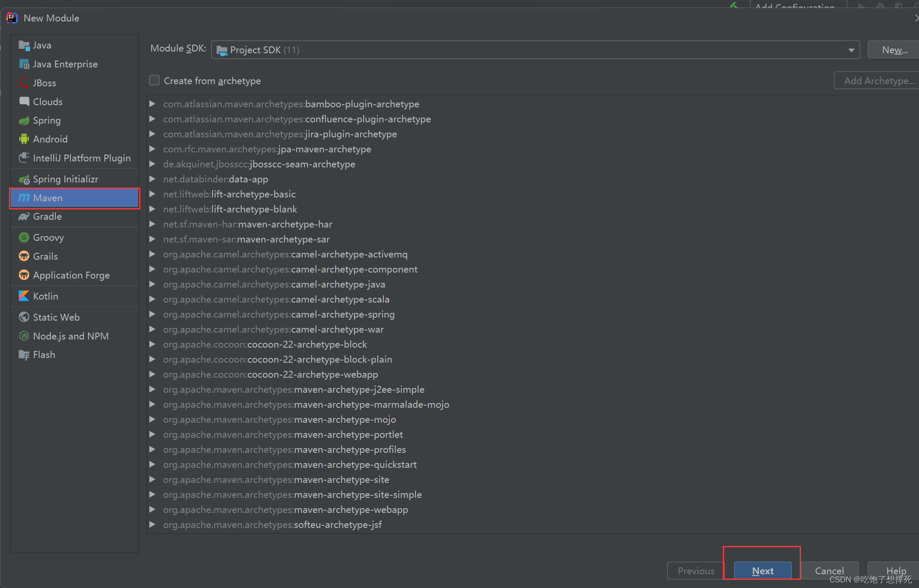Click the Spring Initializr icon
Screen dimensions: 919x588
click(x=24, y=179)
